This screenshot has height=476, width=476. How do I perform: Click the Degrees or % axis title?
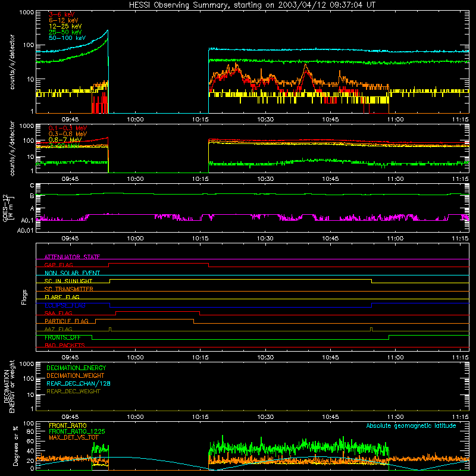[x=15, y=446]
